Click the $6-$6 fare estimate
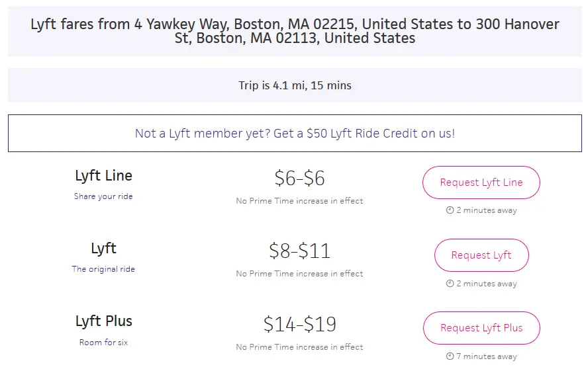Screen dimensions: 588x369 coord(299,178)
